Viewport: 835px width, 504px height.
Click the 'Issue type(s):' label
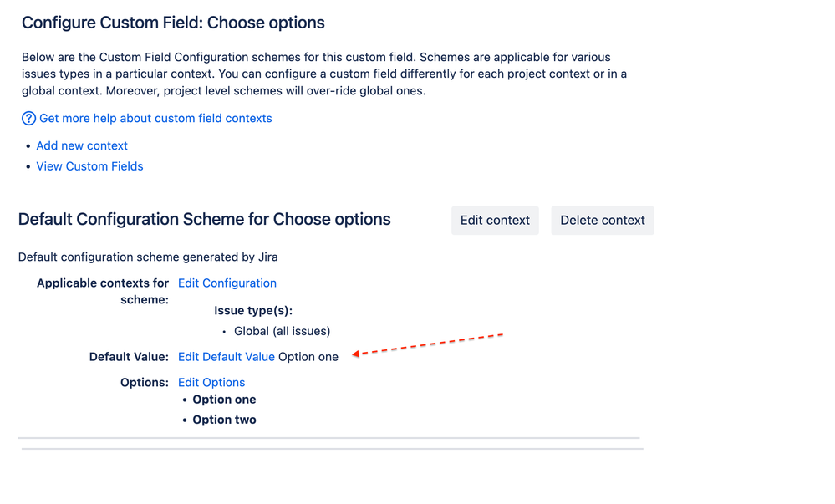[253, 311]
